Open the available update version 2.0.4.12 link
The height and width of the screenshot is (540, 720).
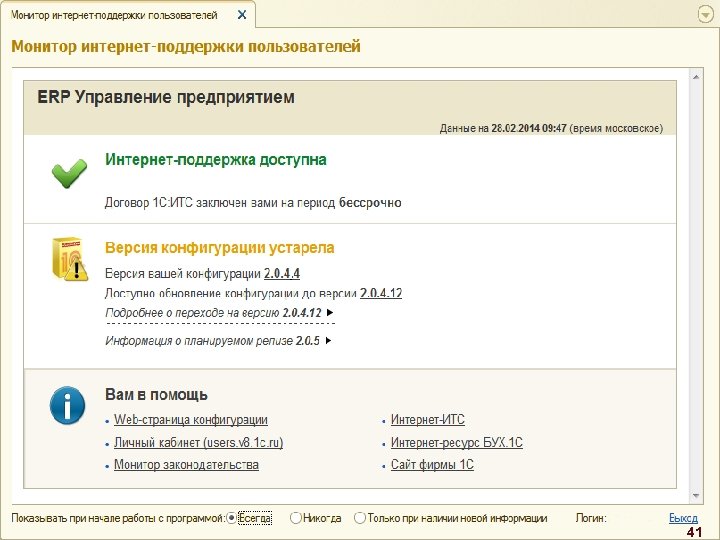tap(381, 293)
